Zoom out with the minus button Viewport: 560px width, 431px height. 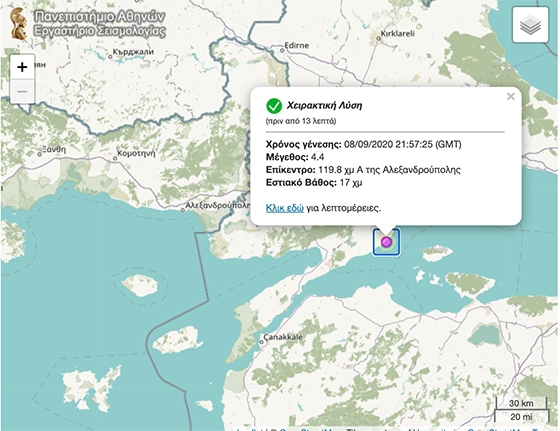(x=22, y=91)
